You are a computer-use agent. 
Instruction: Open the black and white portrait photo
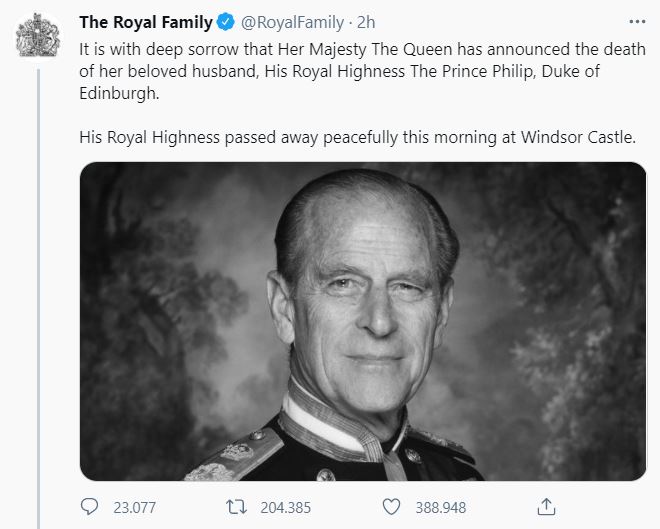pos(363,320)
